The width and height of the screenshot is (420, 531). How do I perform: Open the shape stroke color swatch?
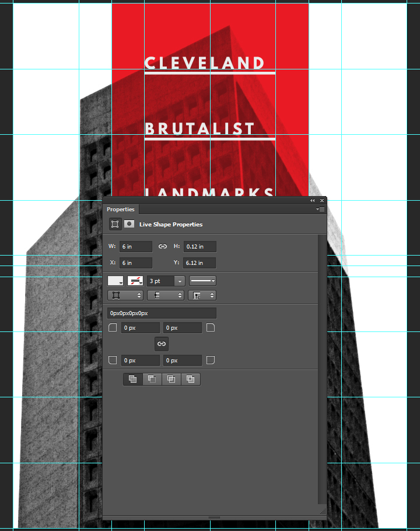click(x=135, y=281)
